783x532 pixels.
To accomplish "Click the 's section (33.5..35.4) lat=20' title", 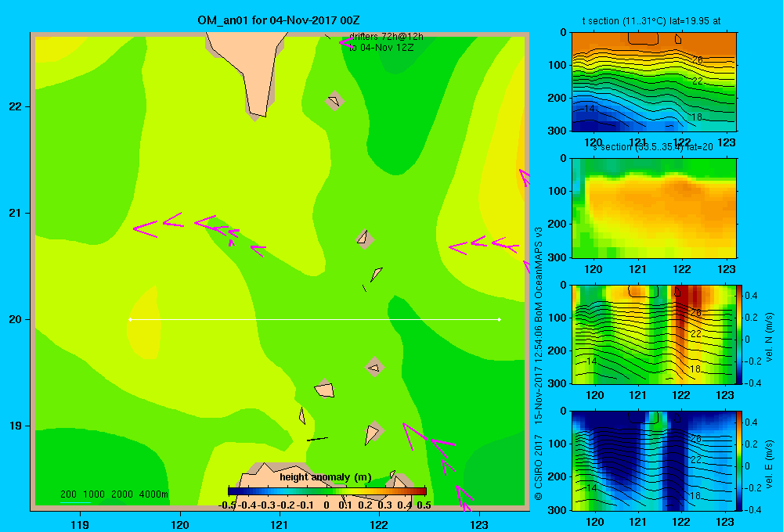I will pos(653,147).
